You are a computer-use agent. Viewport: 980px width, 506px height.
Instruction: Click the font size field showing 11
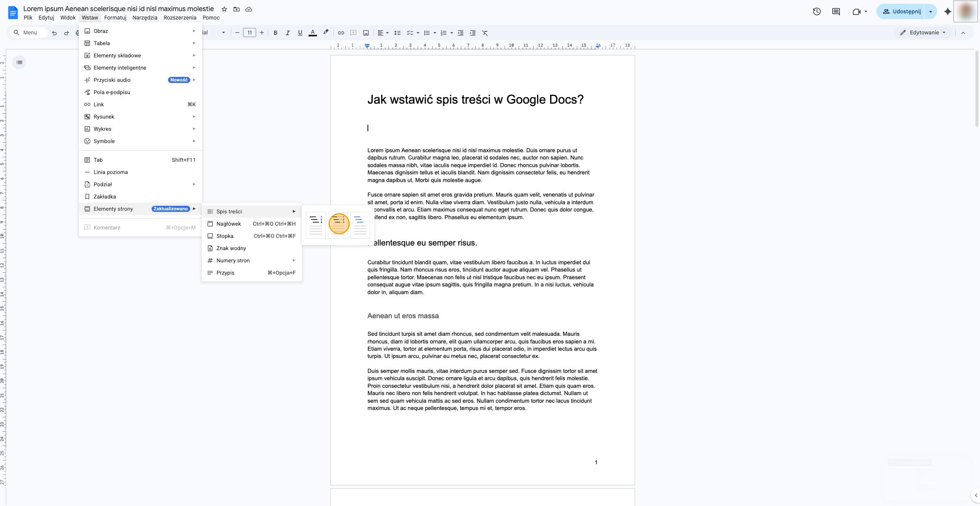pyautogui.click(x=250, y=33)
